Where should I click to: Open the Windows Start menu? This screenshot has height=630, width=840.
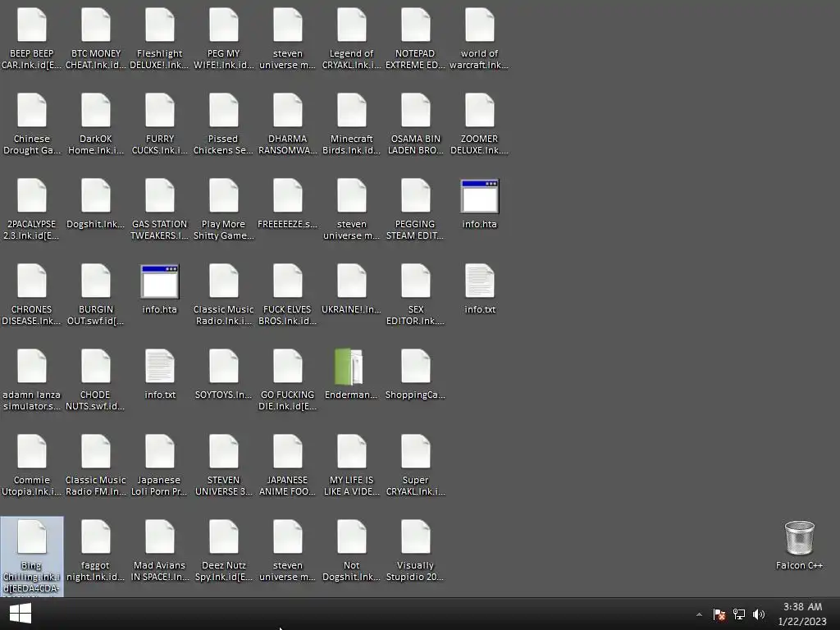[21, 614]
